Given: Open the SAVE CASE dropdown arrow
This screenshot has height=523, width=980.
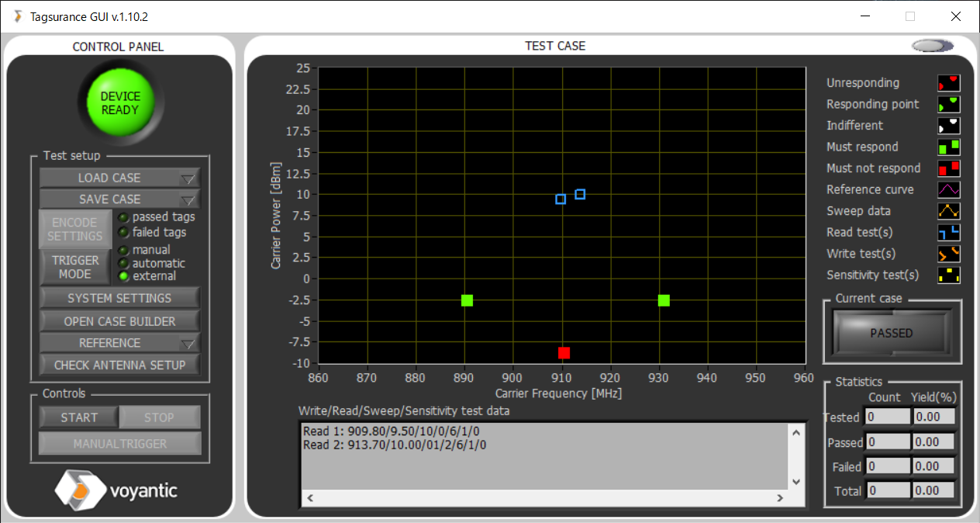Looking at the screenshot, I should (x=188, y=199).
